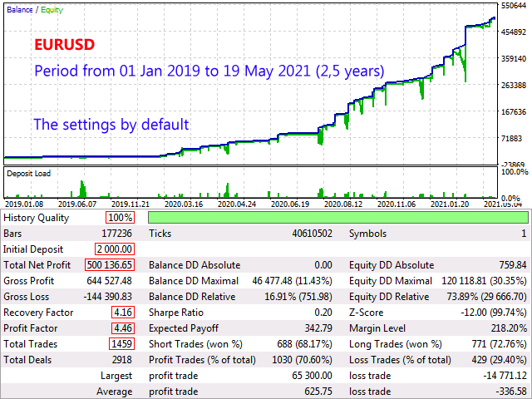Screen dimensions: 532x399
Task: Select Equity DD Relative value 73.89% (29 666.70)
Action: tap(486, 297)
